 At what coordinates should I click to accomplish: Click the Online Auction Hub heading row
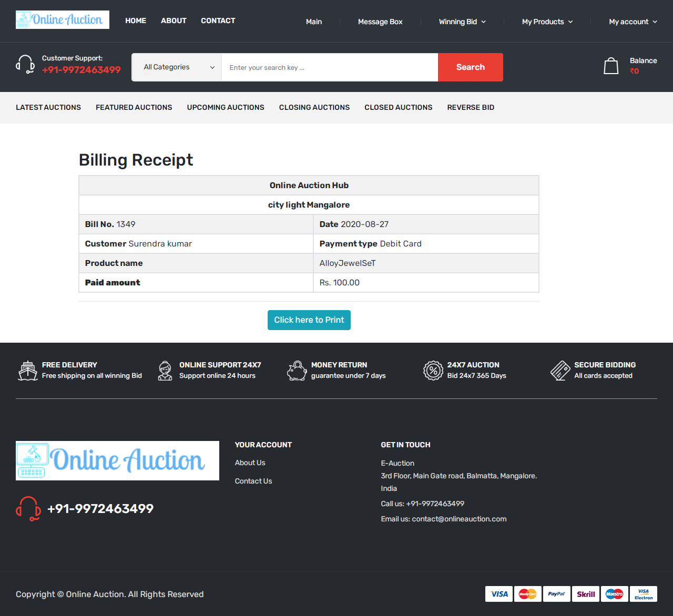(309, 186)
